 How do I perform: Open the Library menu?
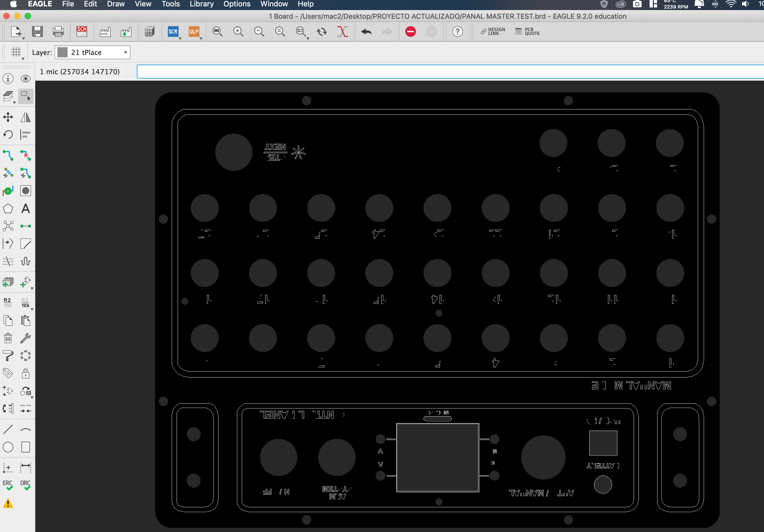(201, 4)
